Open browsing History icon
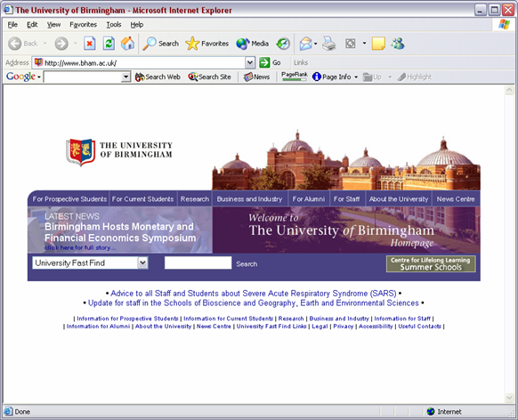Screen dimensions: 518x420 [x=283, y=44]
